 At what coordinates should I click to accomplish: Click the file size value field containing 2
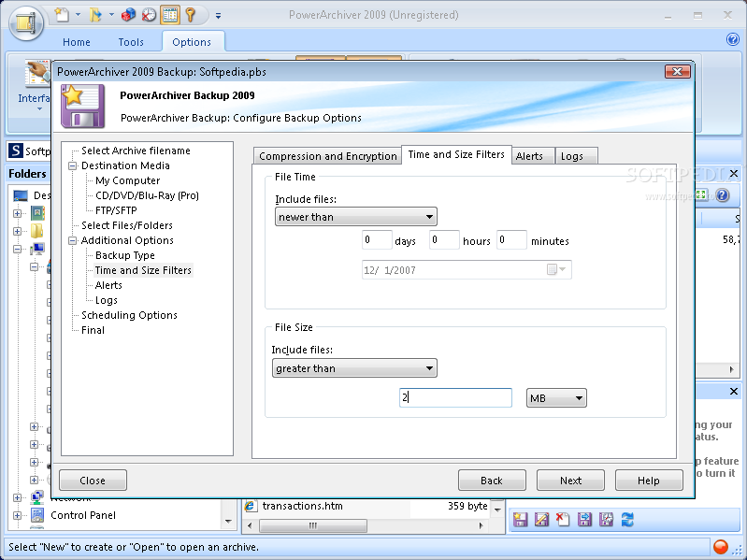point(455,397)
